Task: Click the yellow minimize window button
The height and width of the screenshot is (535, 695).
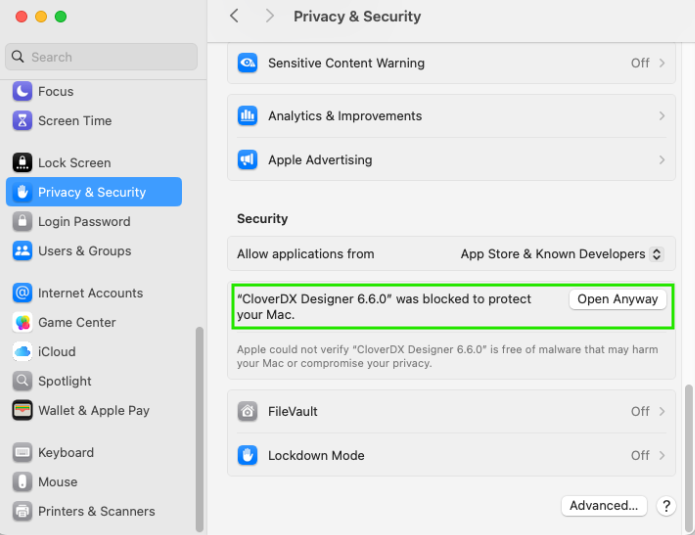Action: pos(41,17)
